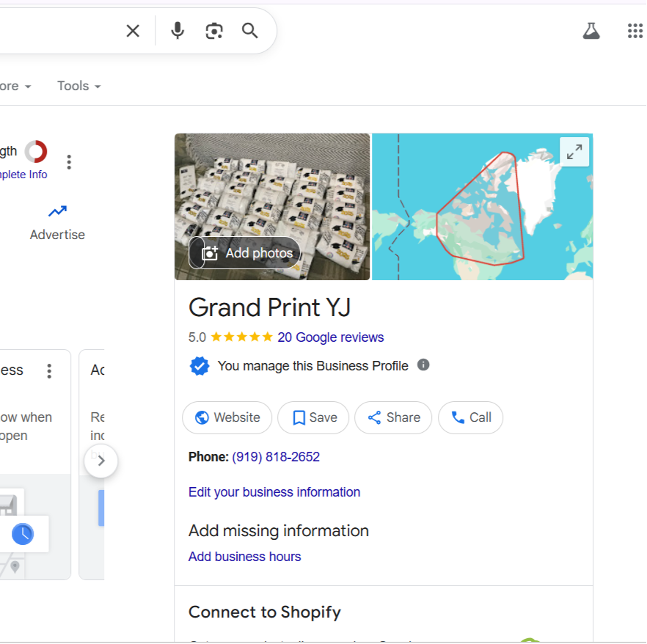Open the Google apps grid
Screen dimensions: 647x644
(x=635, y=31)
